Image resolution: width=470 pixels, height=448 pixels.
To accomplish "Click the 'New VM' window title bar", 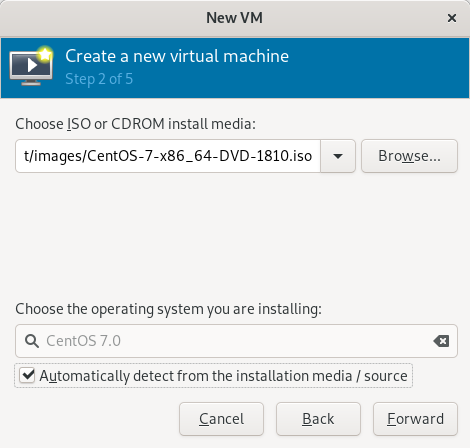I will 234,18.
